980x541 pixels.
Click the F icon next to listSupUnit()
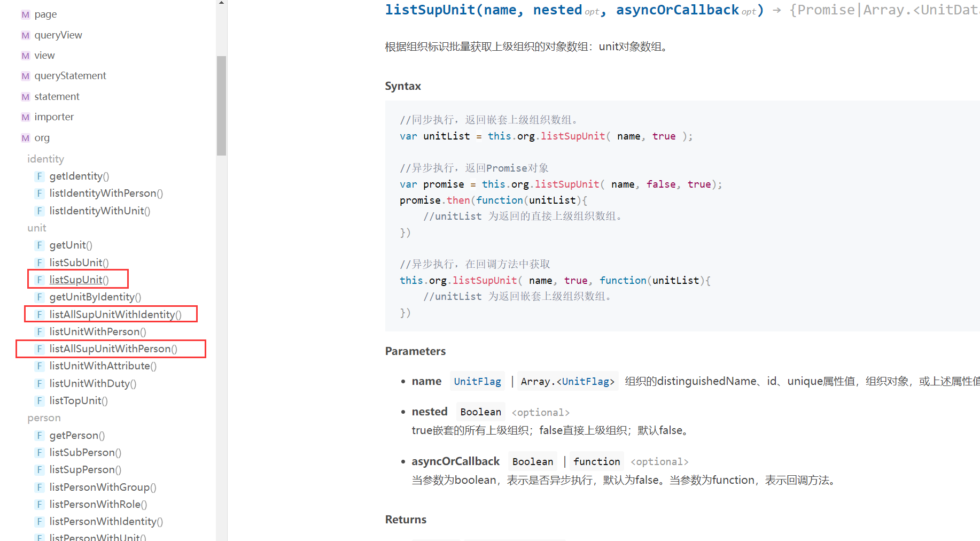40,280
